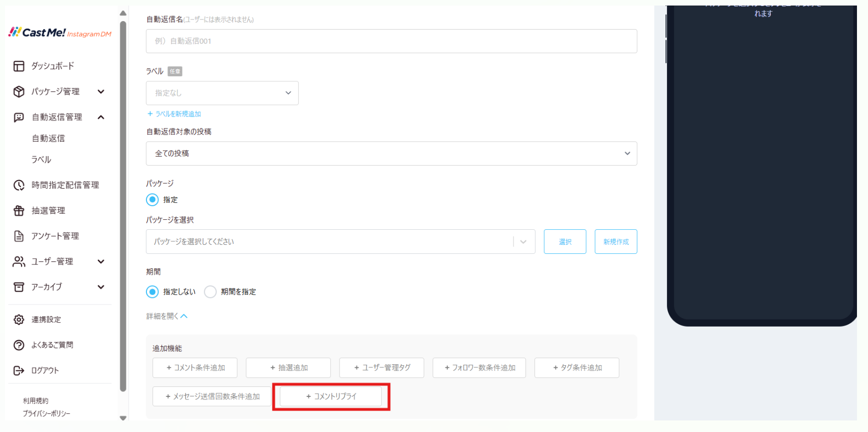Screen dimensions: 868x432
Task: Click the sidebar vertical scrollbar thumb
Action: 123,206
